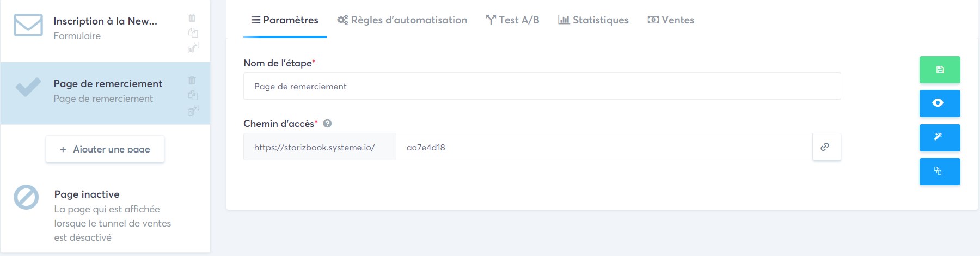
Task: Select the Page inactive step
Action: tap(105, 216)
